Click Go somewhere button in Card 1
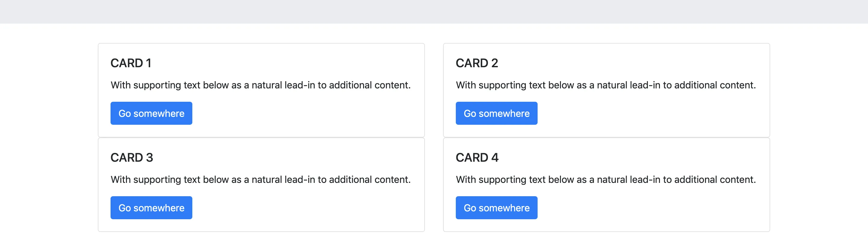Viewport: 868px width, 238px height. click(x=151, y=113)
